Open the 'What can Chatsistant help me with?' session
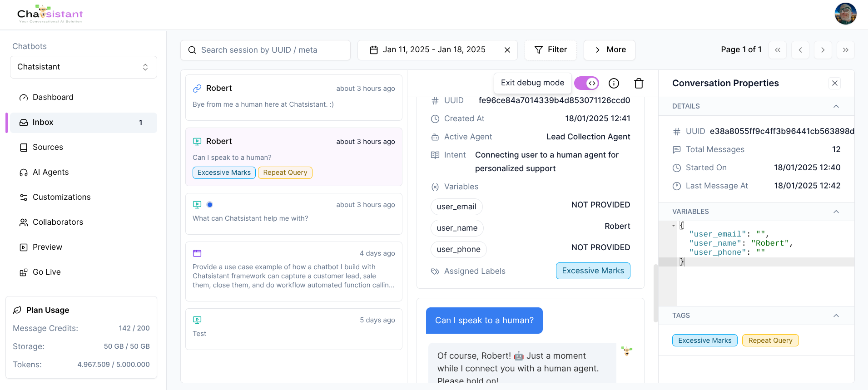The width and height of the screenshot is (868, 390). pyautogui.click(x=294, y=214)
